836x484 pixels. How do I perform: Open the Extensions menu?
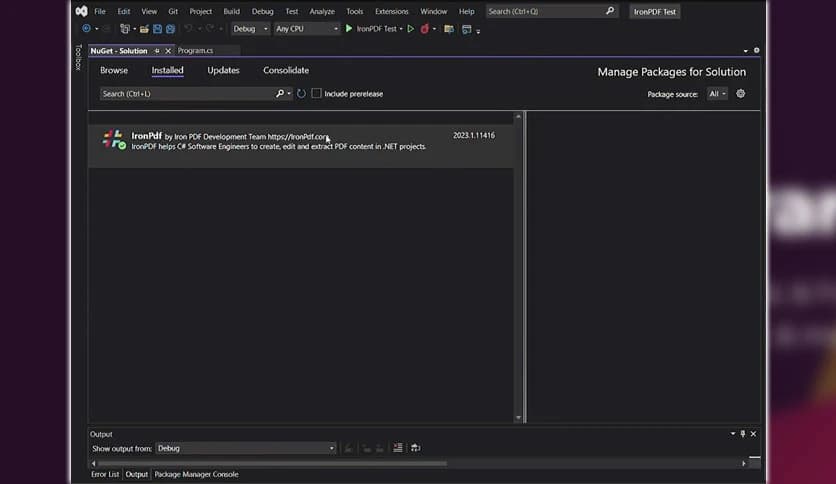tap(391, 11)
